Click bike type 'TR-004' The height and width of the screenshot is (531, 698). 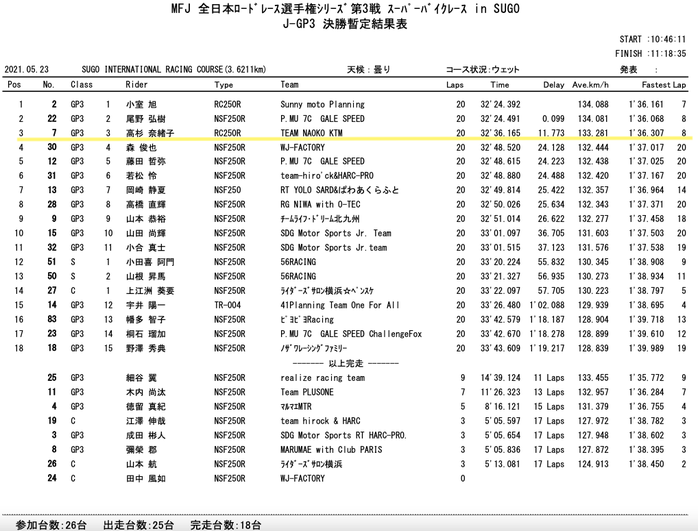click(x=227, y=305)
